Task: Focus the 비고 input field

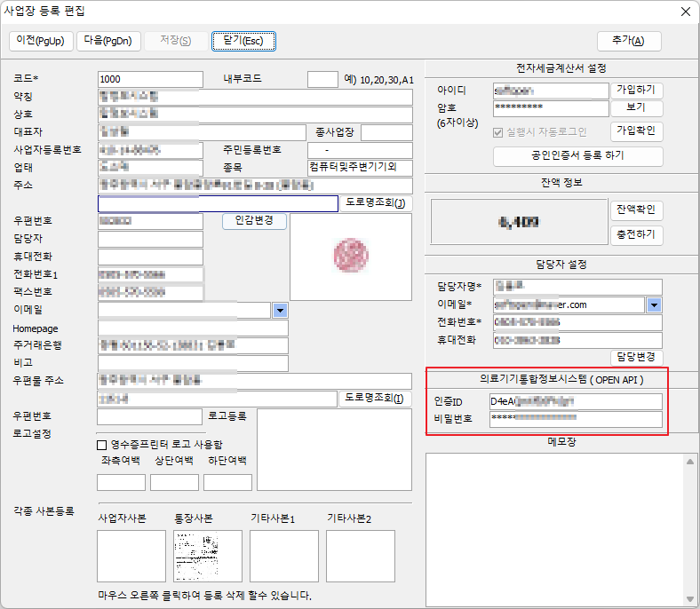Action: point(193,364)
